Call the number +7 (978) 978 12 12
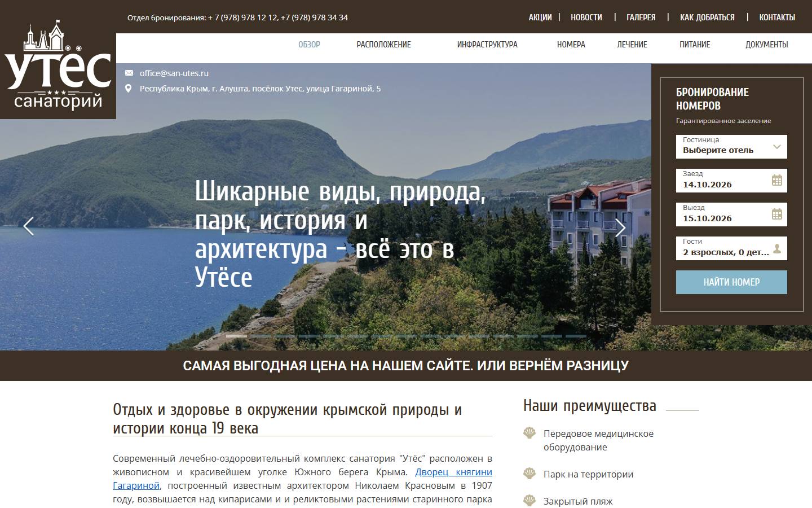The image size is (812, 508). [242, 17]
